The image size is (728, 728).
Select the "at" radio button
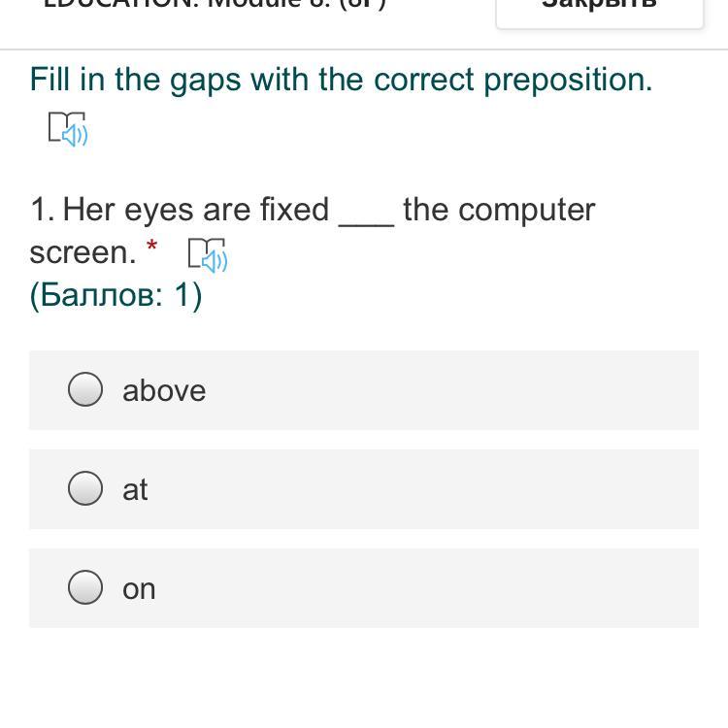pos(85,489)
